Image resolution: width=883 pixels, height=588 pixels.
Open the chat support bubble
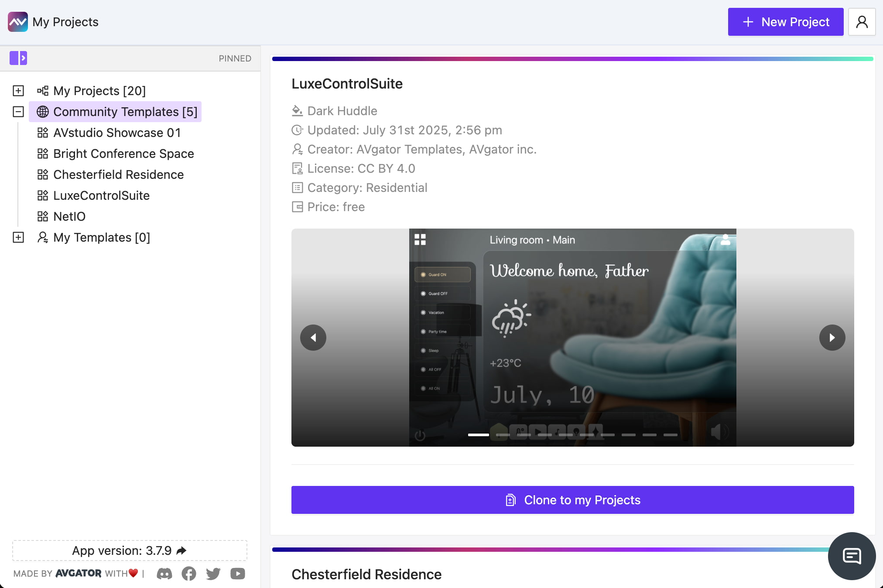[852, 556]
